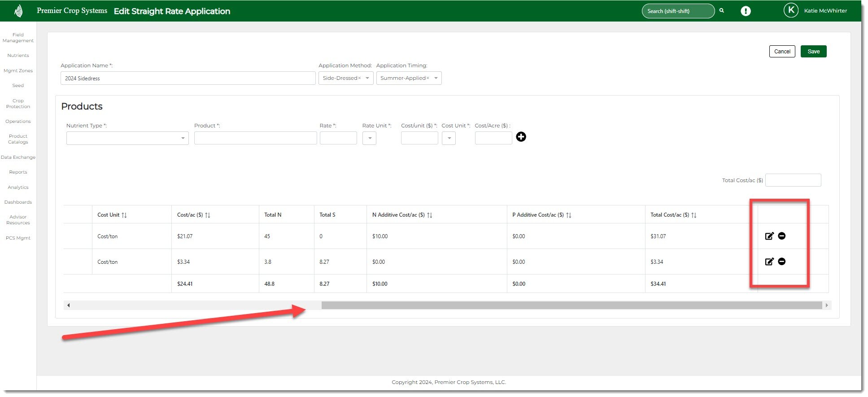
Task: Click the Premier Crop Systems logo
Action: [x=18, y=11]
